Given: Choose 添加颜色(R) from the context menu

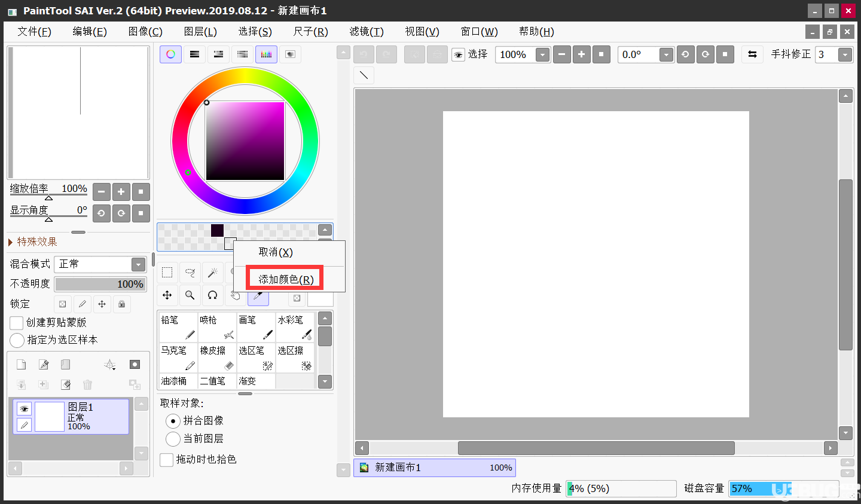Looking at the screenshot, I should pos(286,279).
